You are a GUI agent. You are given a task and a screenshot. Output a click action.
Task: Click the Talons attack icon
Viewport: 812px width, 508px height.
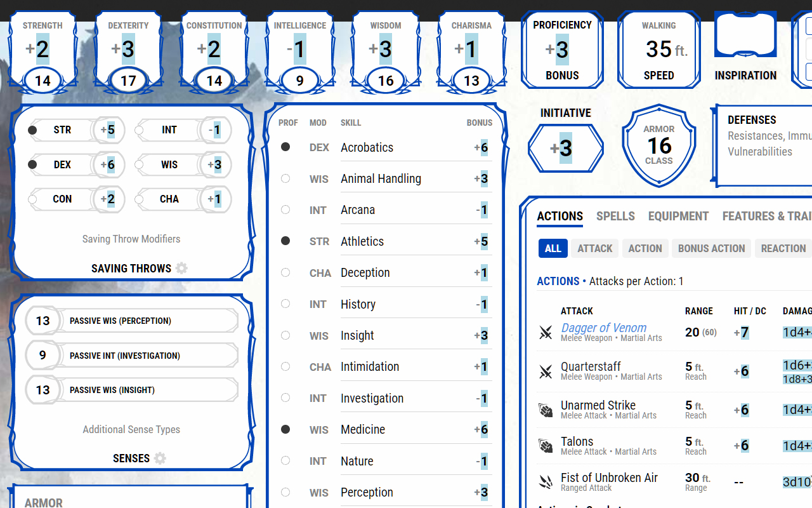[546, 446]
